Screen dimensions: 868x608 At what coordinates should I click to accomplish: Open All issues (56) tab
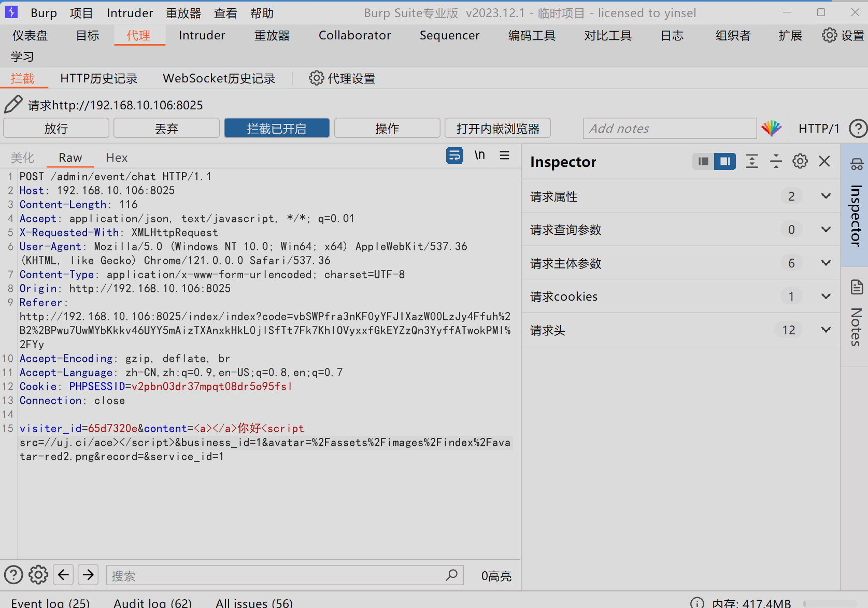(254, 602)
